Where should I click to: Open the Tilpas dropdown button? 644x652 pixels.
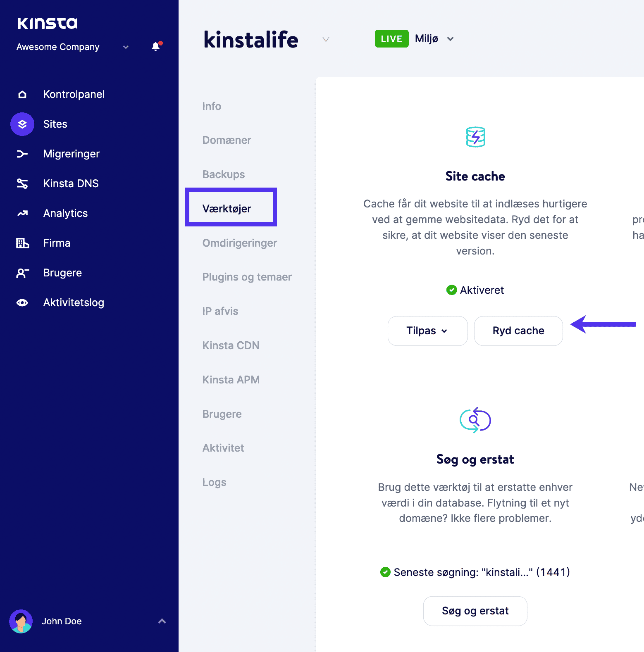(428, 331)
